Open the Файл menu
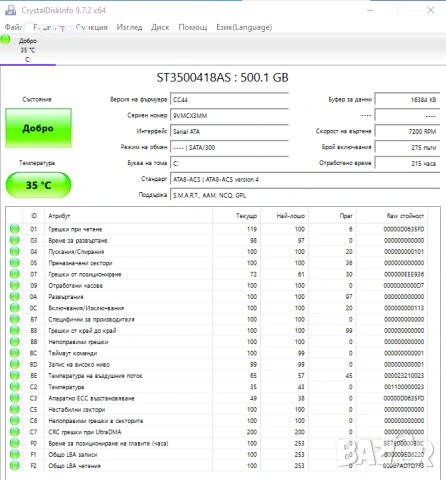 coord(13,27)
